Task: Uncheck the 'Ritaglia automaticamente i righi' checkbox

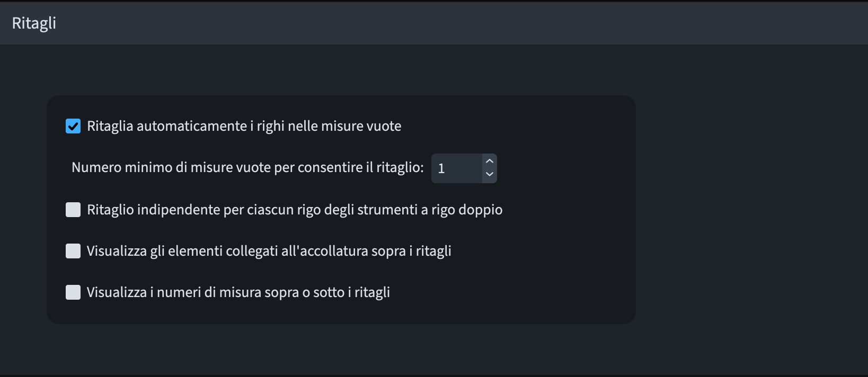Action: point(73,126)
